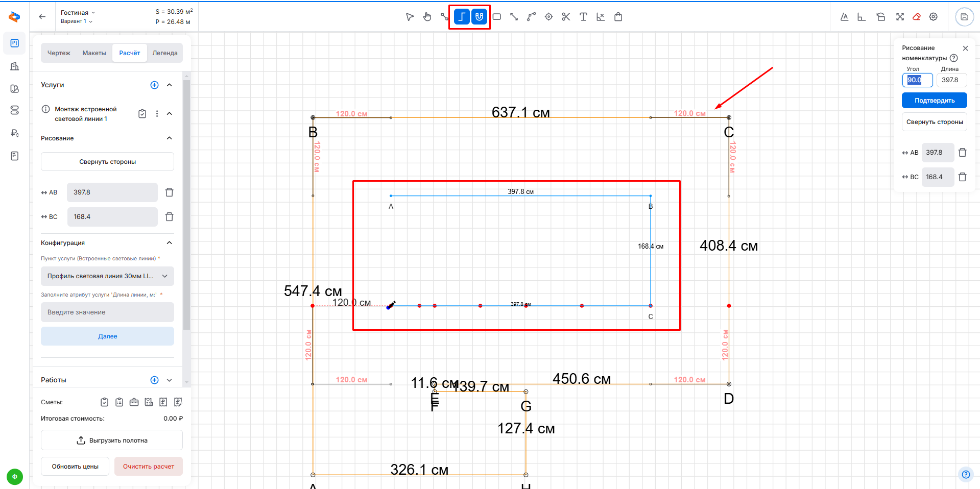
Task: Expand the Работы section chevron
Action: [x=170, y=380]
